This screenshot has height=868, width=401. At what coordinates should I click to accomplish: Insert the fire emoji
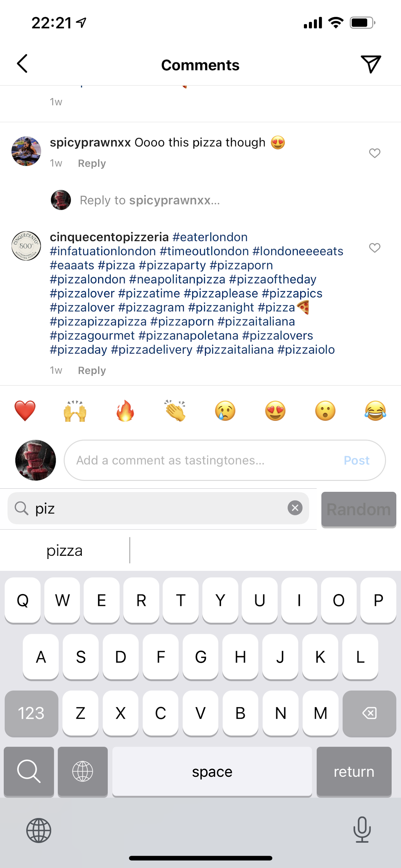[x=125, y=411]
